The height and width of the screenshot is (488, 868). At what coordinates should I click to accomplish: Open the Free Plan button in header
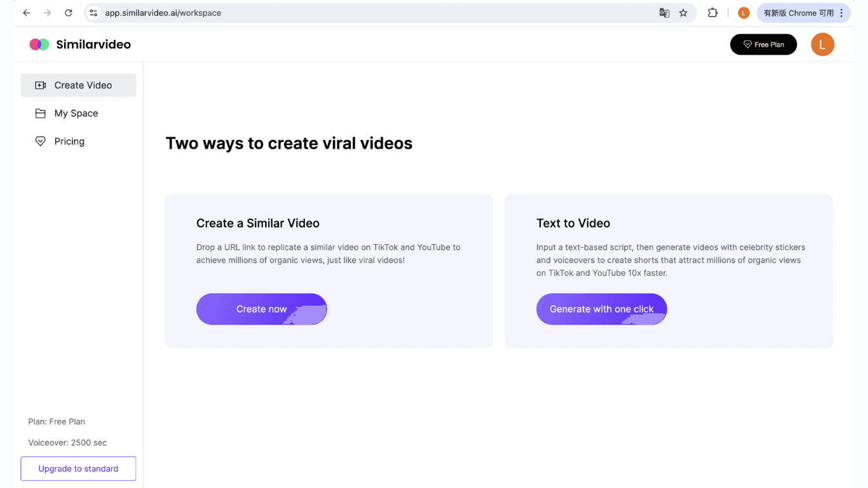[763, 44]
